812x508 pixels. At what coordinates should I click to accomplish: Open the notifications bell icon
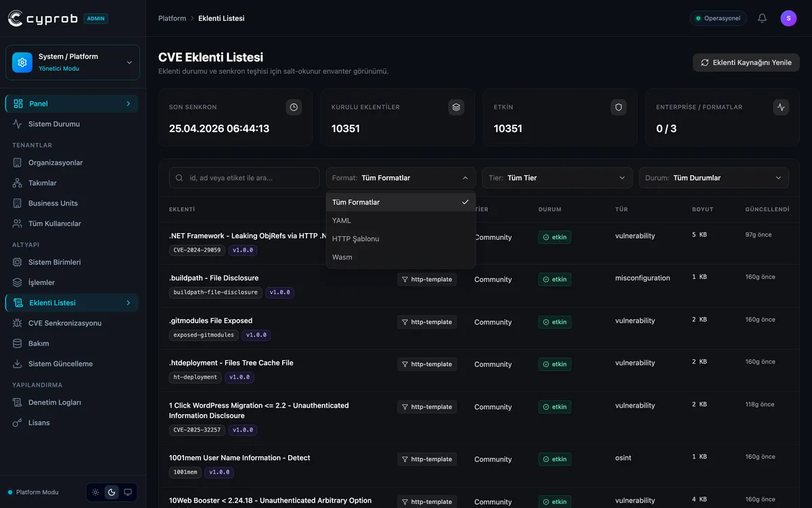pos(762,18)
